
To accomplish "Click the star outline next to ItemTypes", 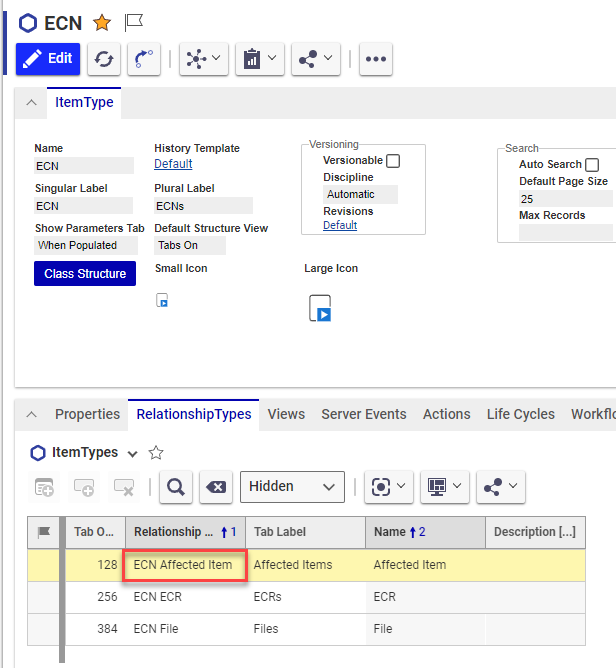I will (x=156, y=453).
